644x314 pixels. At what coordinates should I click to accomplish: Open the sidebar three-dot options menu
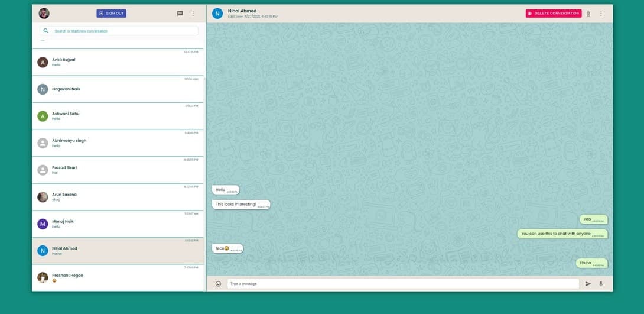[x=193, y=14]
